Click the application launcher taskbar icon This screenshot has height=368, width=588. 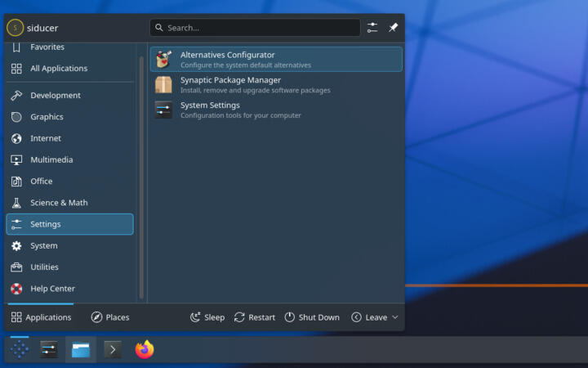[20, 350]
